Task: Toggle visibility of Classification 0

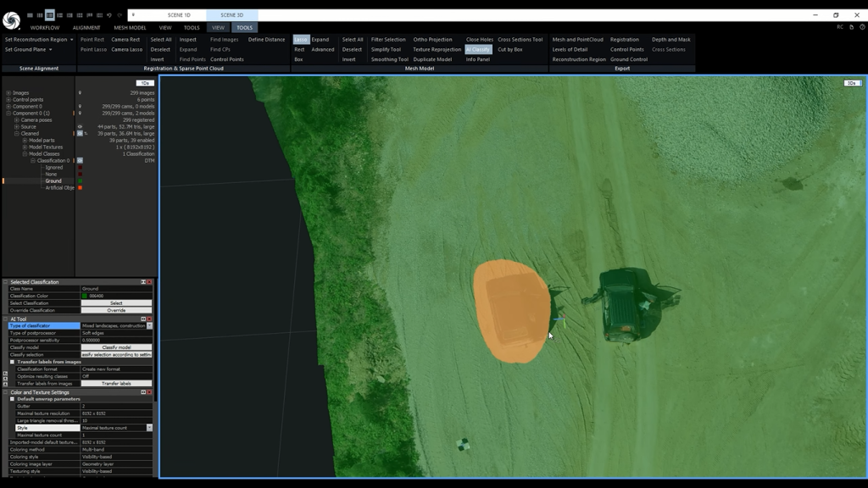Action: (80, 160)
